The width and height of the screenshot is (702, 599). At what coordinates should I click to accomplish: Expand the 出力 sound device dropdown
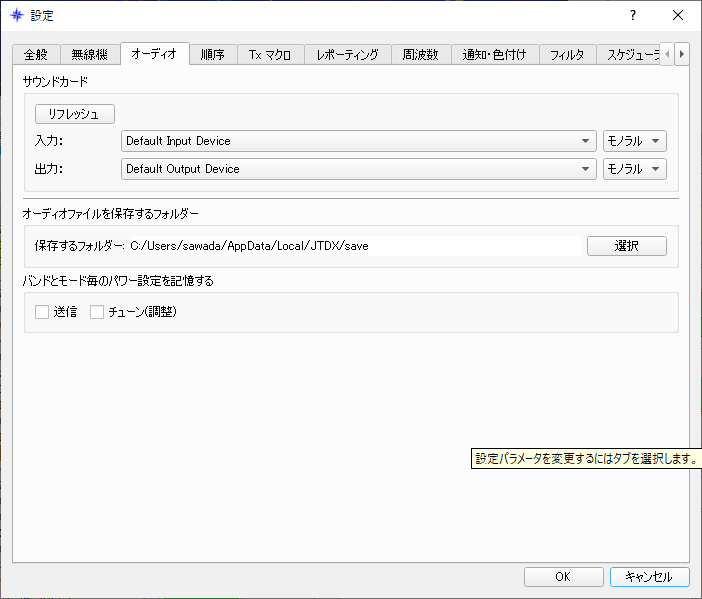(359, 169)
